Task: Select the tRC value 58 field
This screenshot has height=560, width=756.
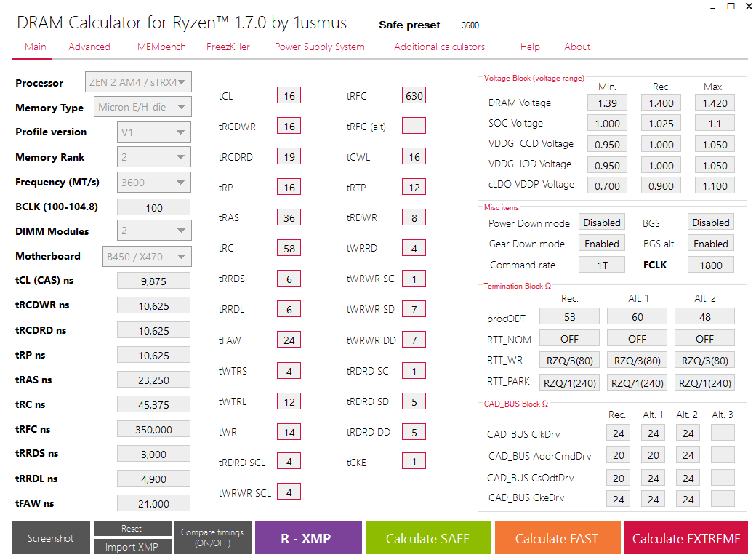Action: coord(289,249)
